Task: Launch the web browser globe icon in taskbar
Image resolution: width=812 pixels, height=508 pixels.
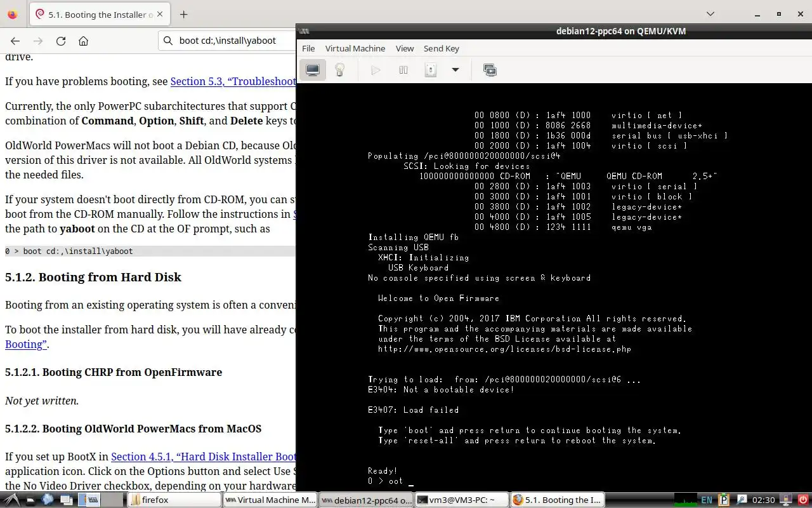Action: pyautogui.click(x=47, y=500)
